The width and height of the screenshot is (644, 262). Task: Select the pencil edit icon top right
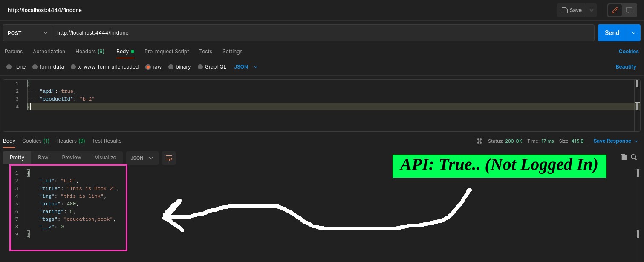coord(615,10)
